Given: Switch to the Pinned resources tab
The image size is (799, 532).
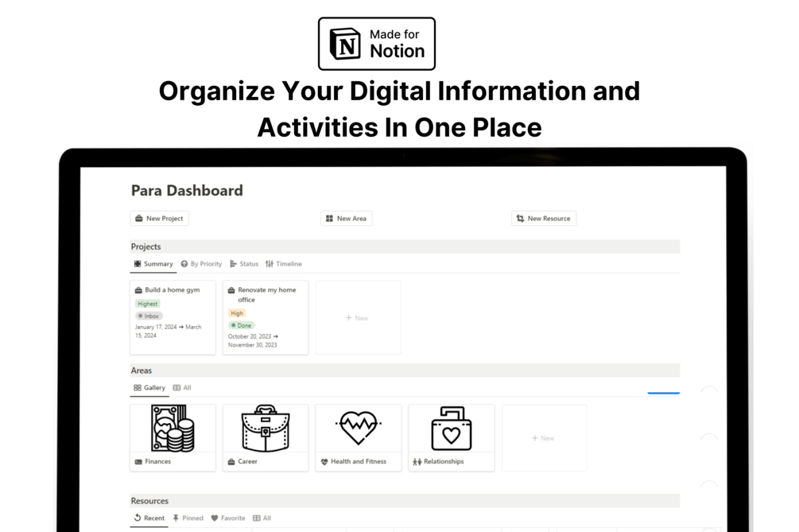Looking at the screenshot, I should pos(188,518).
